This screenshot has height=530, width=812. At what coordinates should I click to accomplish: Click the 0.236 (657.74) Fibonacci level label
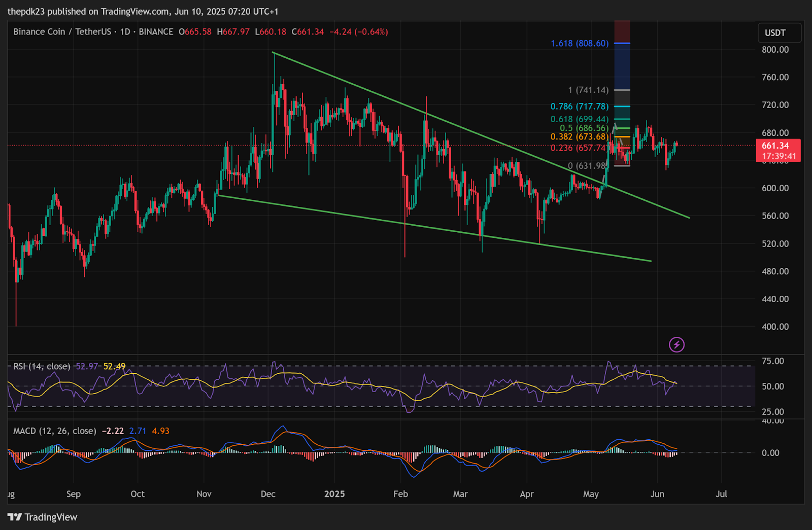coord(579,148)
